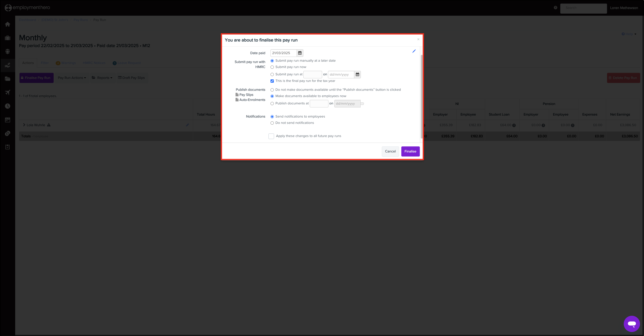Expand the Lola Wuhrle employee row
Screen dimensions: 644x336
coord(24,125)
